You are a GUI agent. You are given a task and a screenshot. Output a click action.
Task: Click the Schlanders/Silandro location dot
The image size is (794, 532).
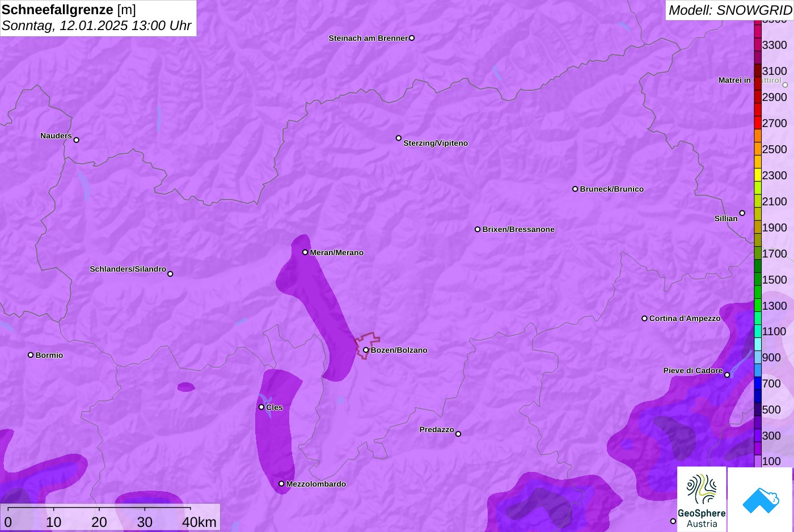point(170,274)
